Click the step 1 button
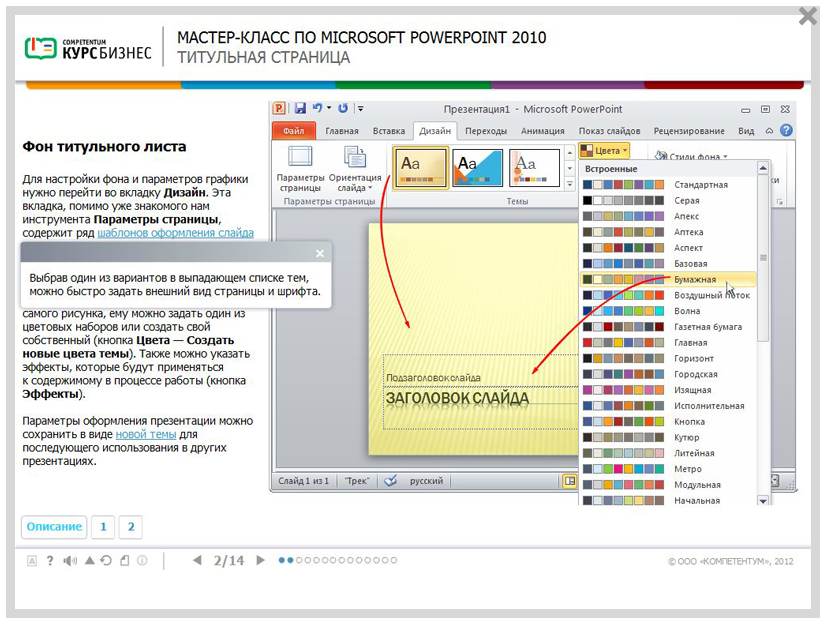Image resolution: width=834 pixels, height=628 pixels. click(103, 527)
